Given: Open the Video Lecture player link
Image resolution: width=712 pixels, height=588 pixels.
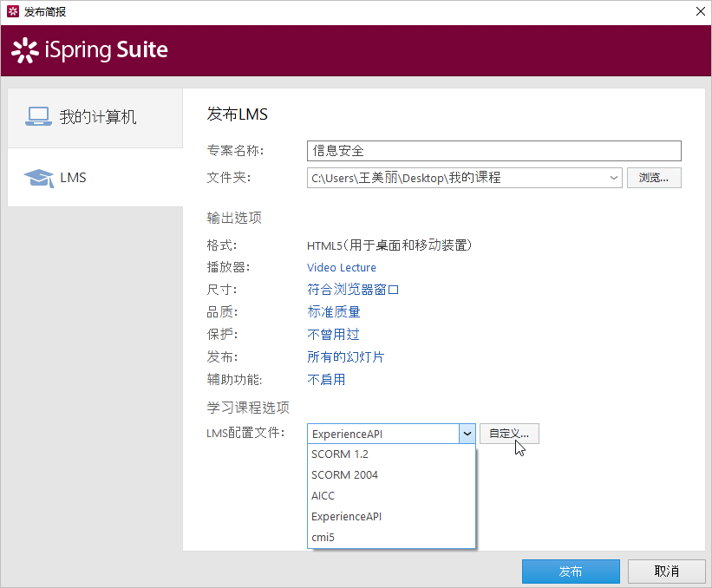Looking at the screenshot, I should pyautogui.click(x=342, y=267).
